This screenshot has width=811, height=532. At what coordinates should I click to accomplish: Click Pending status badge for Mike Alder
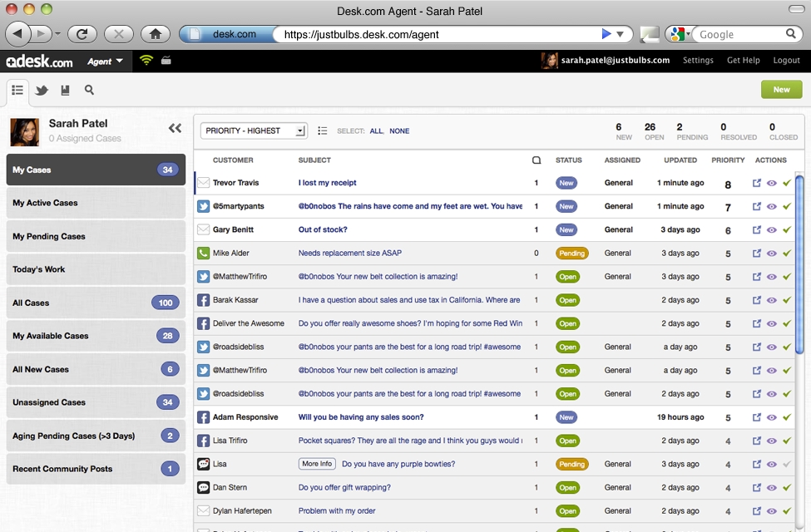571,254
